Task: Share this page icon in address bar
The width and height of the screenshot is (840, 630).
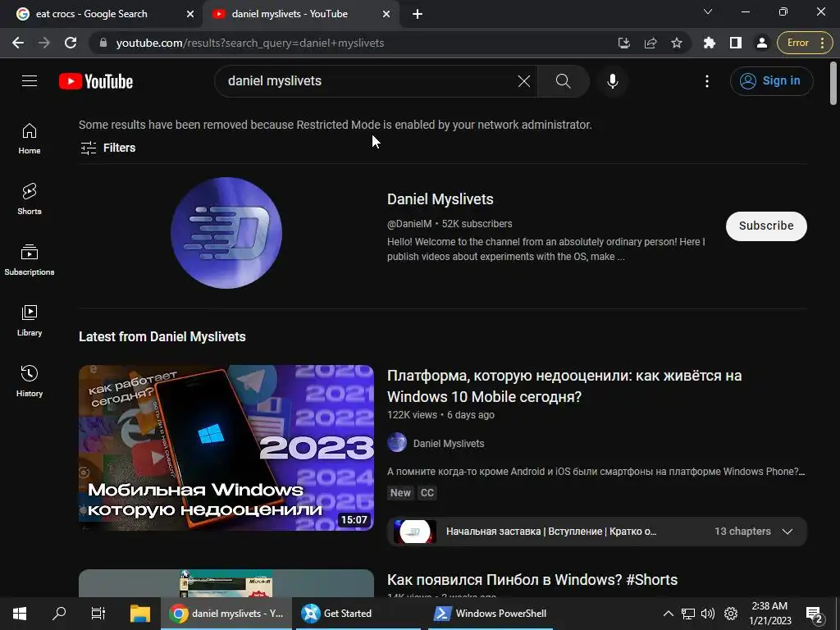Action: (x=651, y=43)
